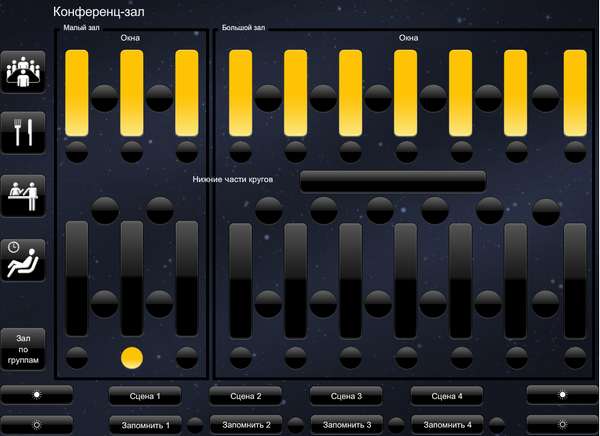Save current state with Запомнить 2
Viewport: 600px width, 436px height.
click(246, 425)
